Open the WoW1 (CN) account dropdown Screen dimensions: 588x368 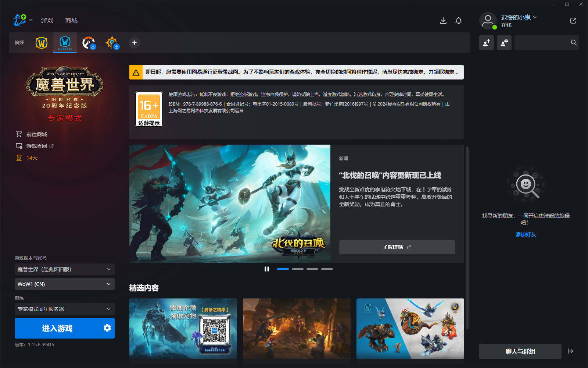click(x=64, y=284)
